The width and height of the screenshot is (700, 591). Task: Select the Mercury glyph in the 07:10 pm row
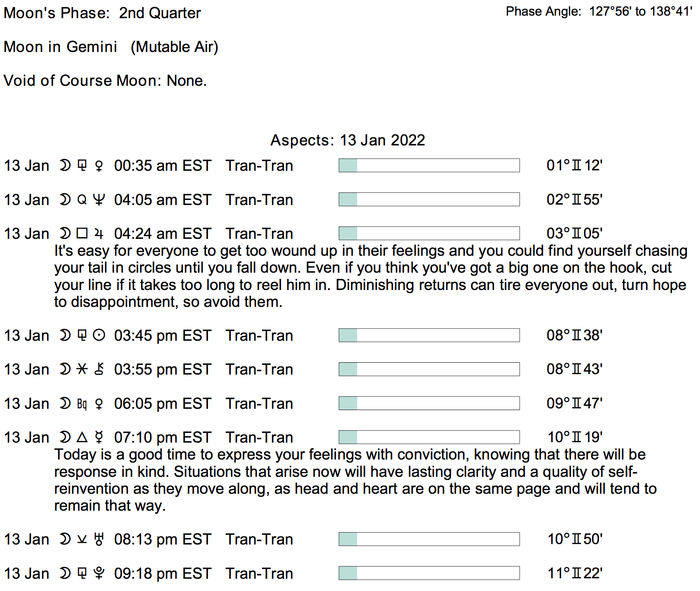pos(99,438)
